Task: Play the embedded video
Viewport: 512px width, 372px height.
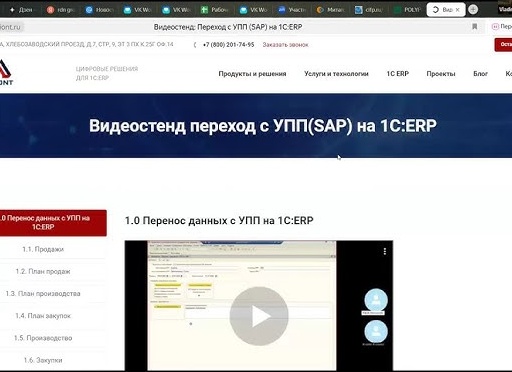Action: [x=259, y=316]
